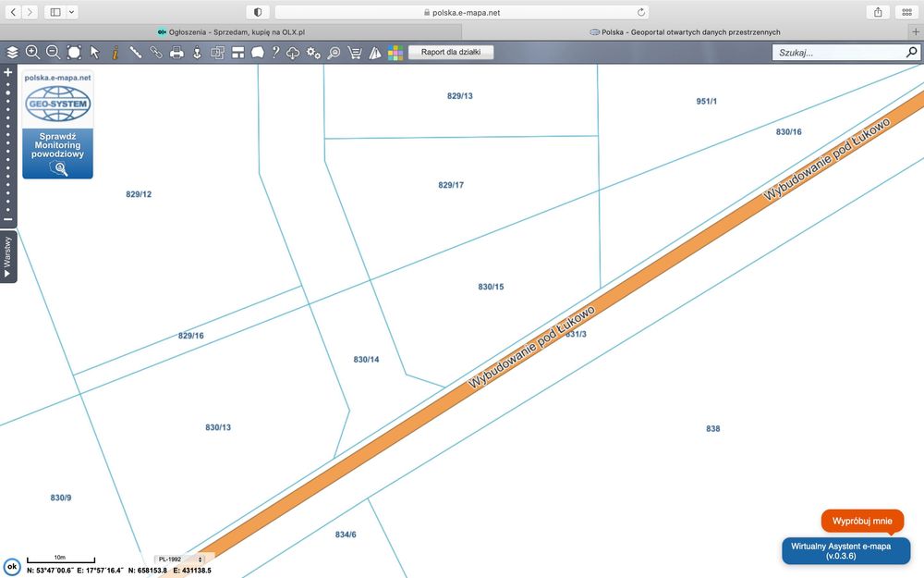Open help via question mark icon
This screenshot has width=924, height=578.
coord(275,53)
